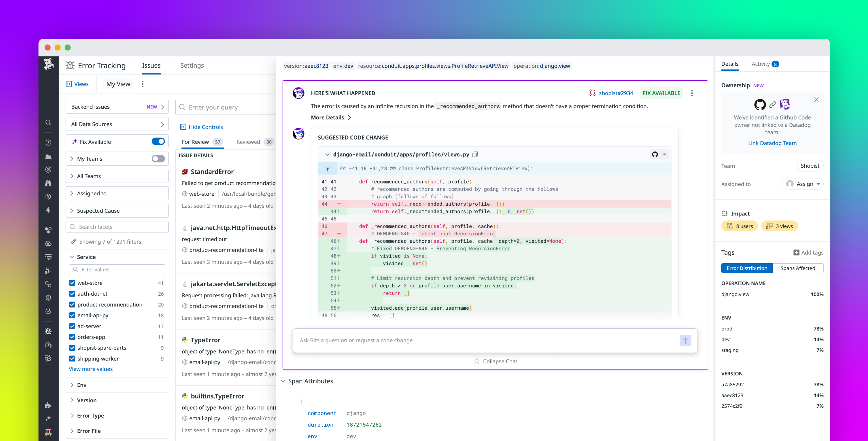Expand the Suspected Cause filter section
868x441 pixels.
click(98, 210)
